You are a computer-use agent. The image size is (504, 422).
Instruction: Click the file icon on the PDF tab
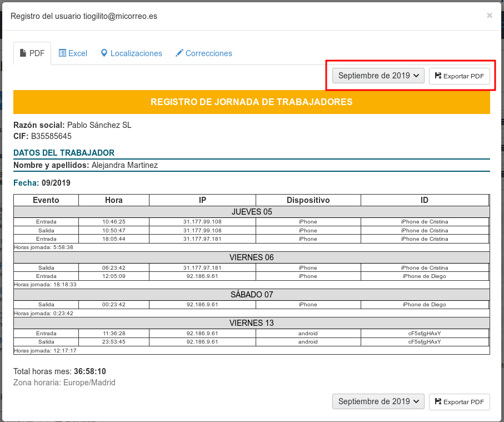(23, 53)
